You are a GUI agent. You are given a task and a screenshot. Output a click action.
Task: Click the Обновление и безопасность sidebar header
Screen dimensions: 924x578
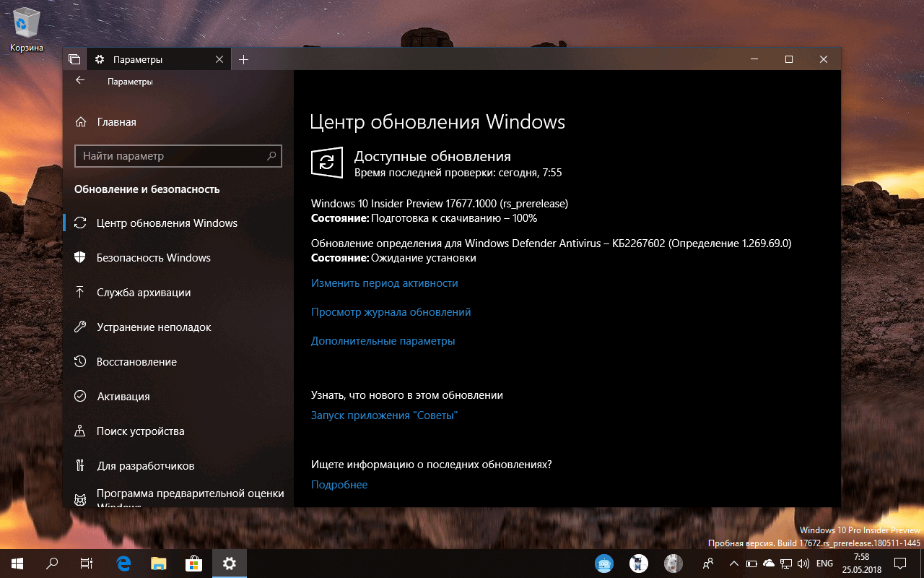coord(147,189)
